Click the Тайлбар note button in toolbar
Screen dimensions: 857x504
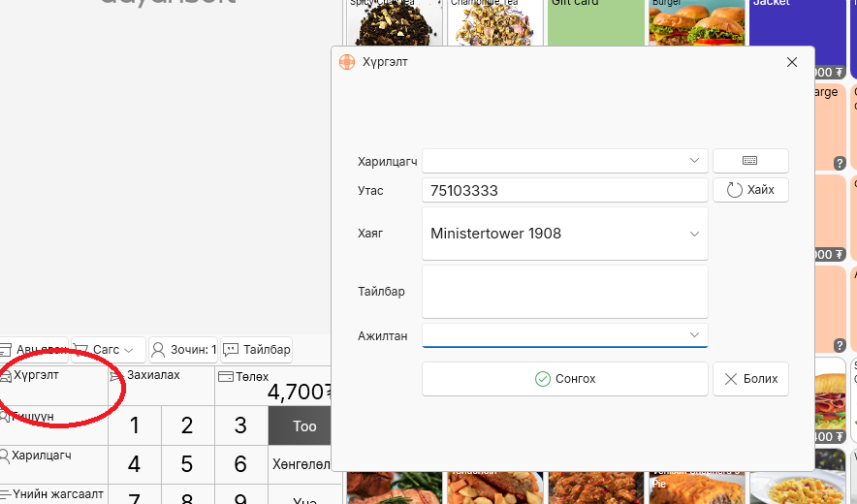click(x=256, y=350)
